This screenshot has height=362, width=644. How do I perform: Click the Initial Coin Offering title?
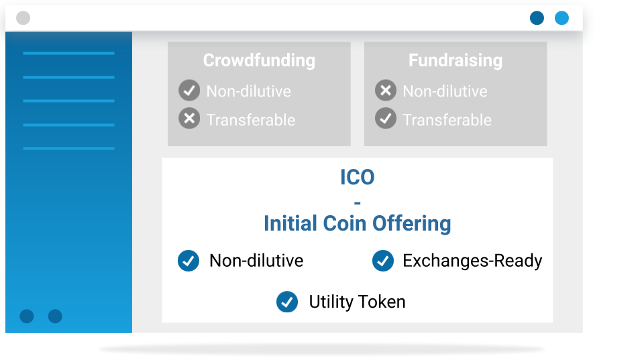(x=358, y=224)
